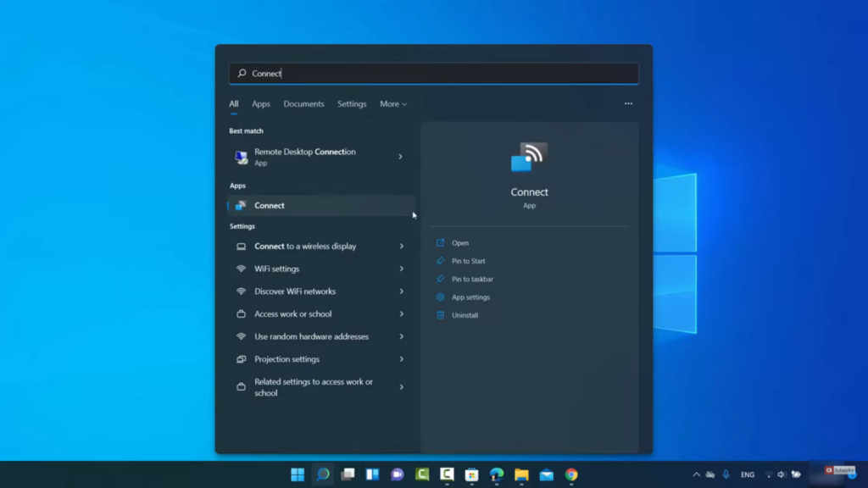
Task: Open Microsoft Store from taskbar
Action: (471, 474)
